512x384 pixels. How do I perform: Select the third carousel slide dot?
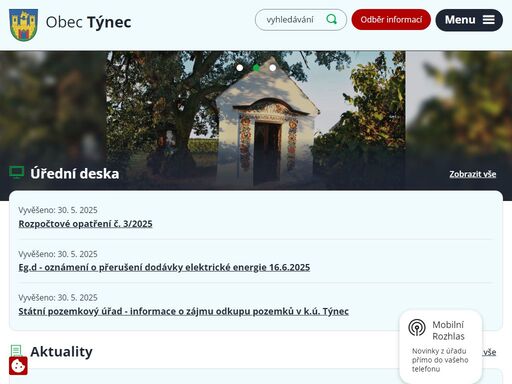pos(273,68)
